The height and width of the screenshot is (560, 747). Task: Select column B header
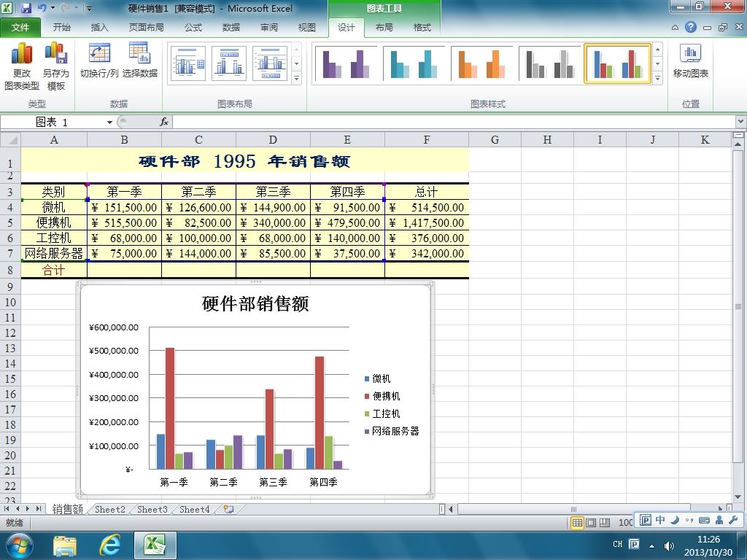tap(124, 139)
